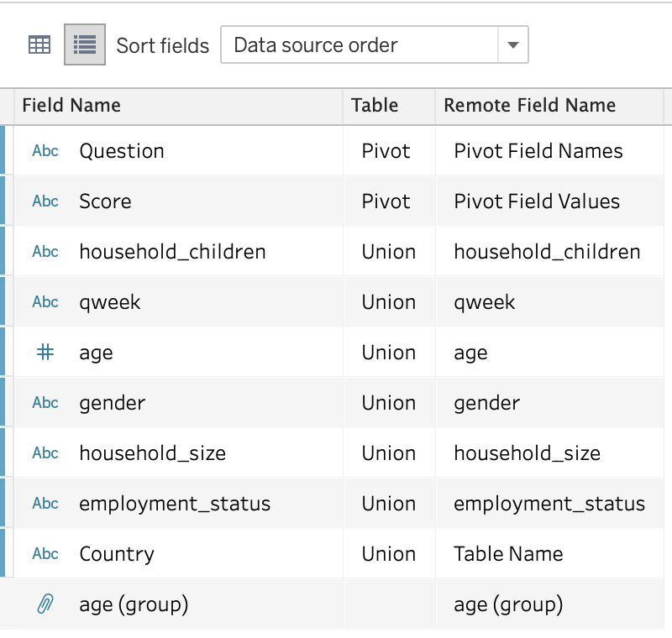Select the Pivot Field Values remote name
Screen dimensions: 672x638
537,201
